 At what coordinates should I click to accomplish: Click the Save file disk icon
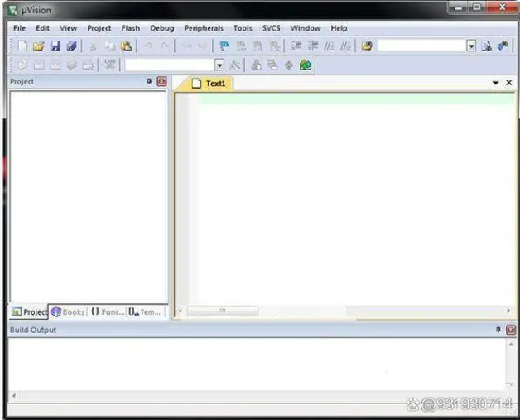(x=55, y=46)
